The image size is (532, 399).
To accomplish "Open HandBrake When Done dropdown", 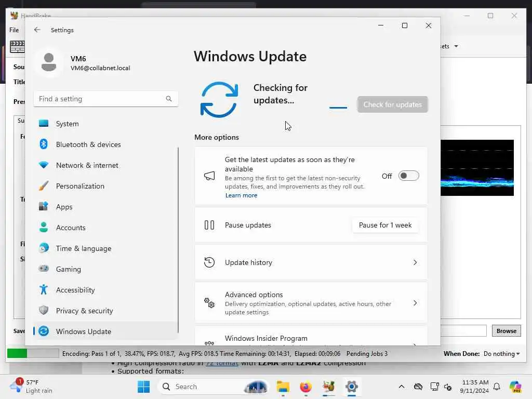I will tap(501, 353).
